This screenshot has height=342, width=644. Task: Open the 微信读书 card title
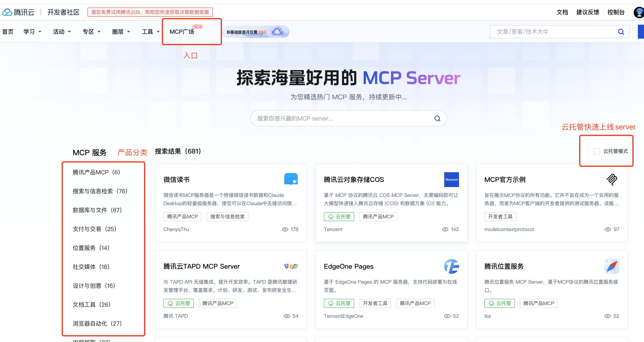pyautogui.click(x=176, y=179)
